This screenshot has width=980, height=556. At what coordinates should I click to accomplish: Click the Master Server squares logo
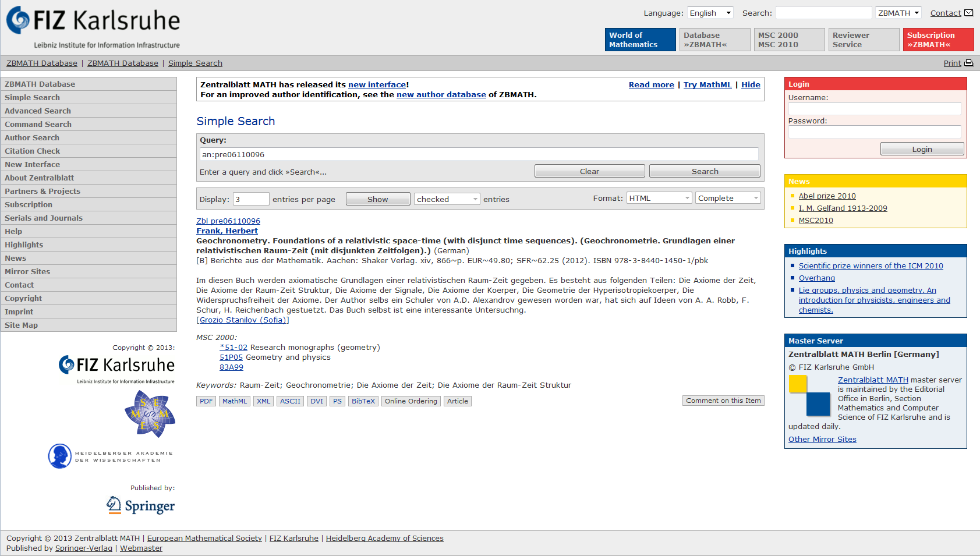(809, 395)
